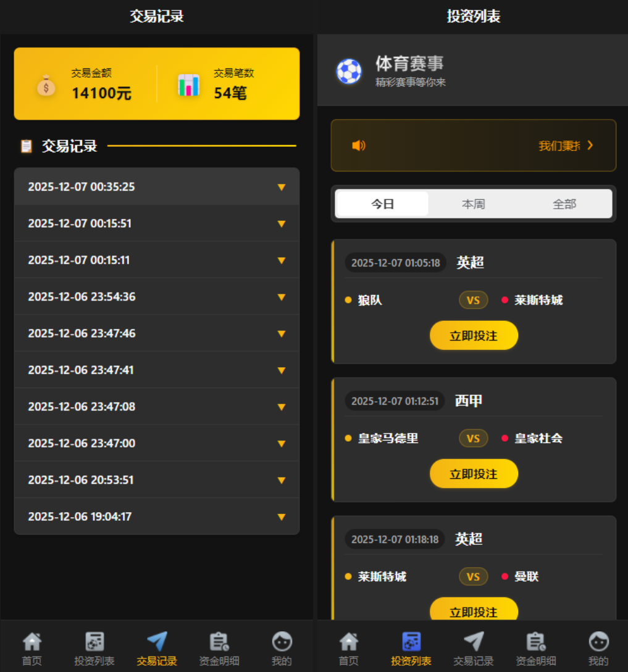Click the 交易金额 14100元 summary card
This screenshot has width=628, height=672.
pos(86,84)
